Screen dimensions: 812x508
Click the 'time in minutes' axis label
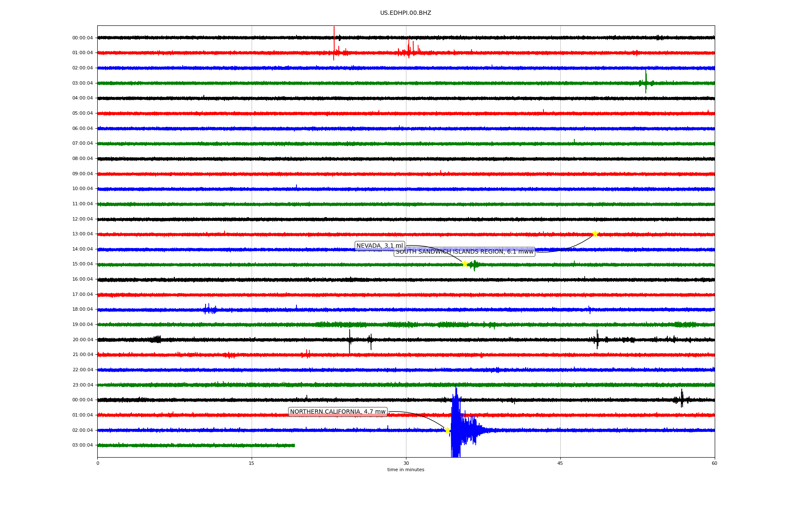tap(406, 469)
